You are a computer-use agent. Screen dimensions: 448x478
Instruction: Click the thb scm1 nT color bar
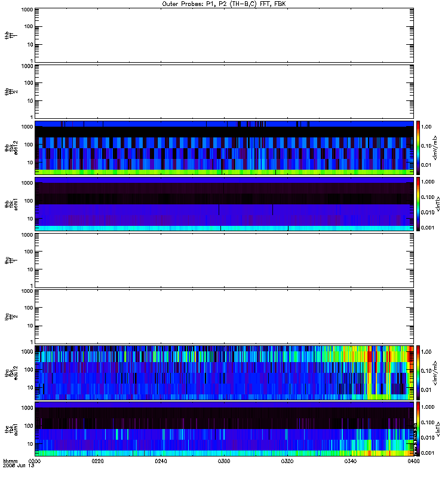click(x=418, y=204)
